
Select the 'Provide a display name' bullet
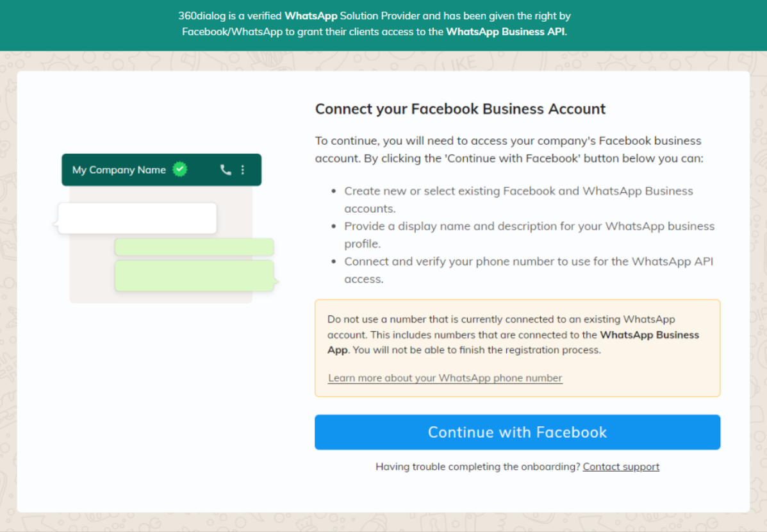[x=529, y=226]
